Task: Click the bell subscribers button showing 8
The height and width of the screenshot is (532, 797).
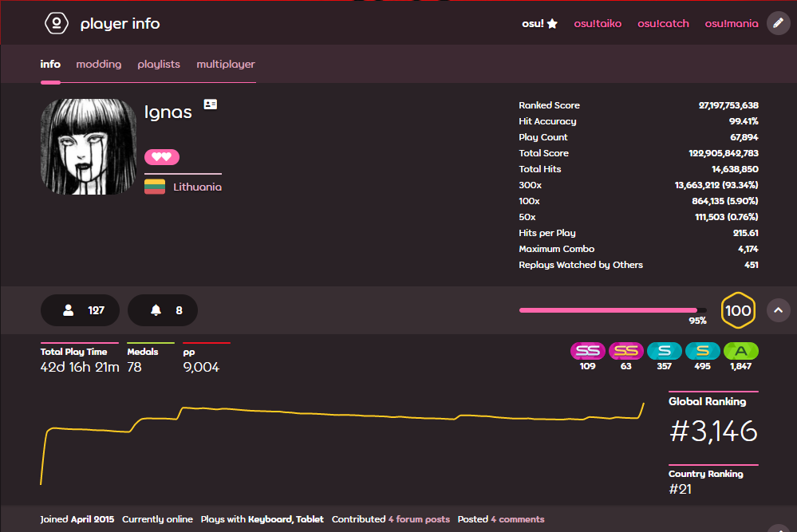Action: click(x=163, y=310)
